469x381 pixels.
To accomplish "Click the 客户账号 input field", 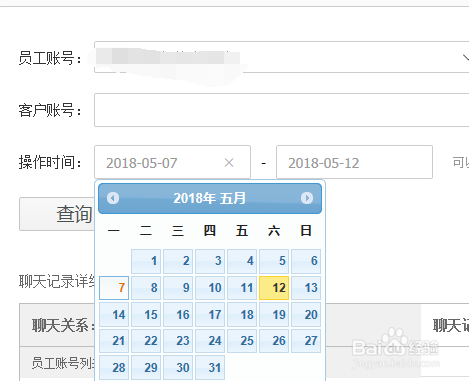I will (282, 110).
